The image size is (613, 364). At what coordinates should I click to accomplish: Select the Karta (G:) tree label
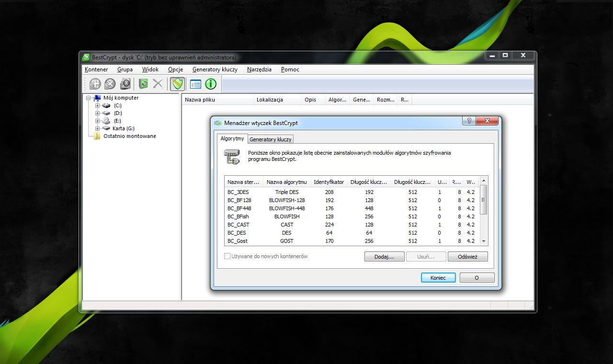[x=124, y=128]
